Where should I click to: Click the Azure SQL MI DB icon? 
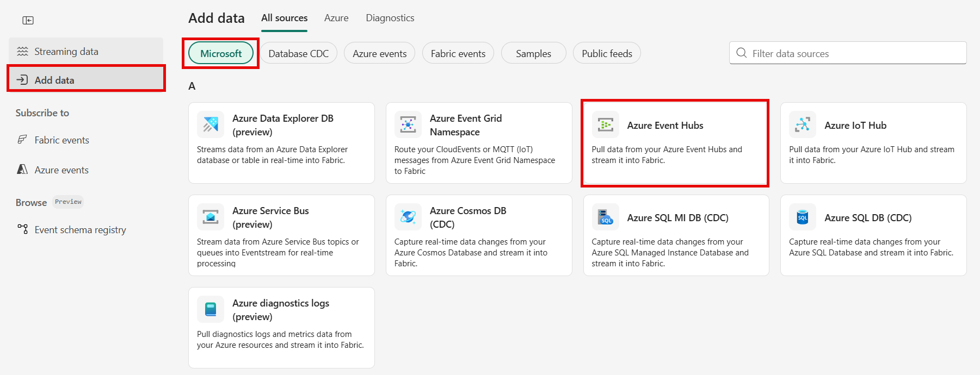(605, 217)
